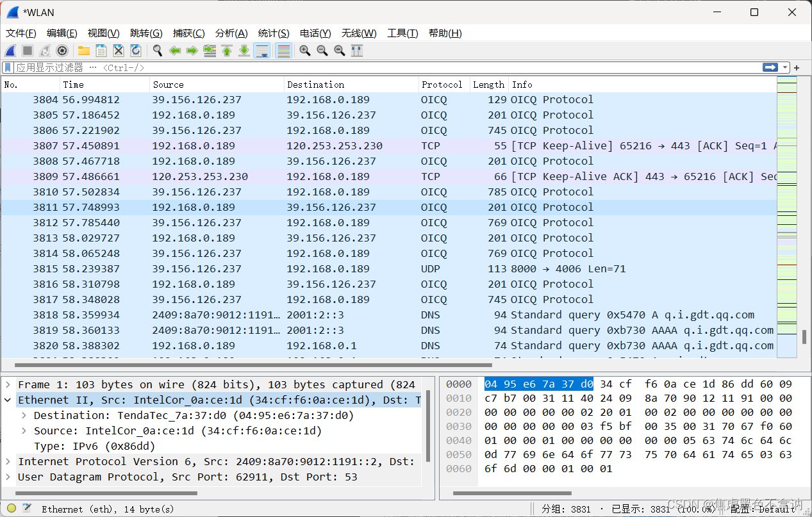
Task: Select the Type: IPv6 (0x86dd) field
Action: (x=95, y=446)
